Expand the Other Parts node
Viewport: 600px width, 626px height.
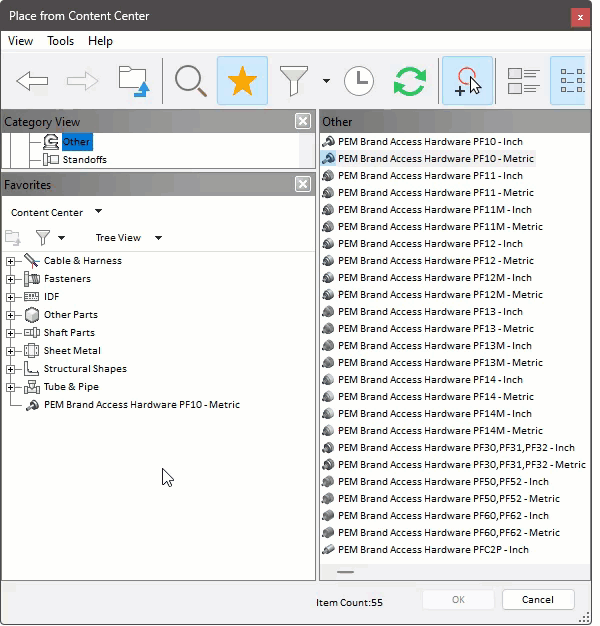10,315
